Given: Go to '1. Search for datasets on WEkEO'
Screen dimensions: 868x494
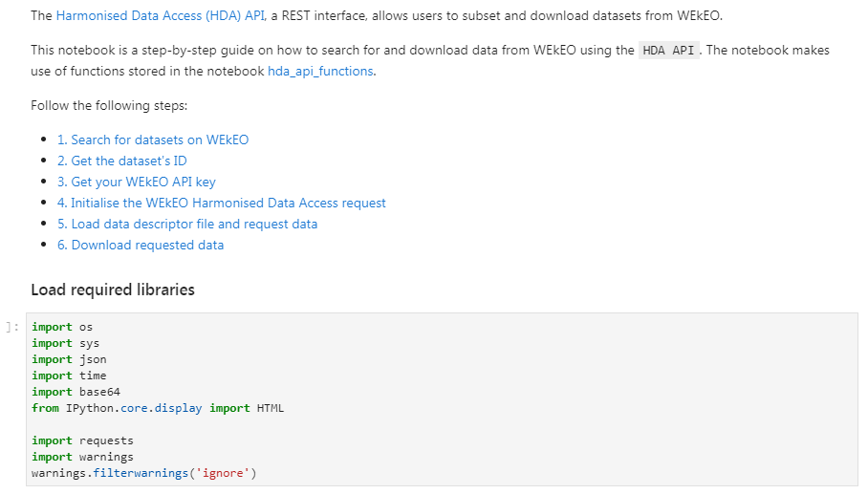Looking at the screenshot, I should (x=153, y=140).
